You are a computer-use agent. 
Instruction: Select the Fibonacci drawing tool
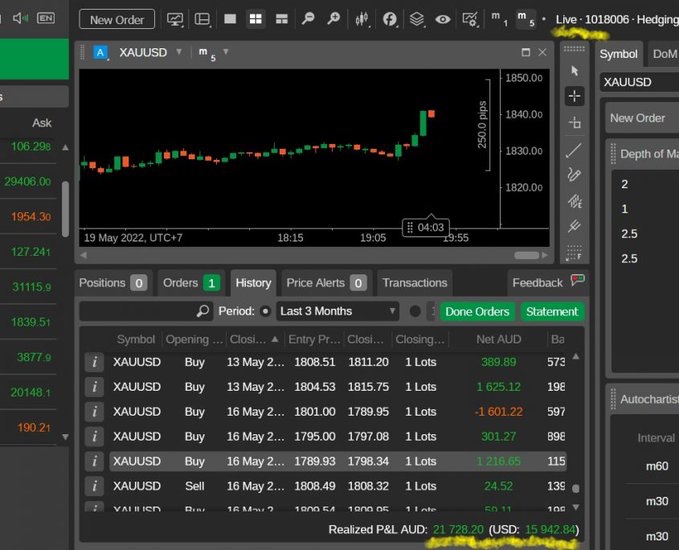pyautogui.click(x=575, y=201)
